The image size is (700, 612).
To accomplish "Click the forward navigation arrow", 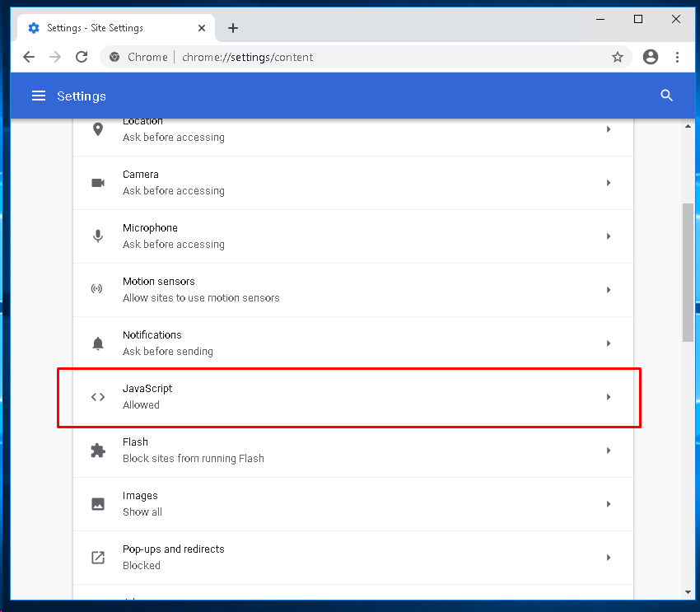I will tap(55, 57).
